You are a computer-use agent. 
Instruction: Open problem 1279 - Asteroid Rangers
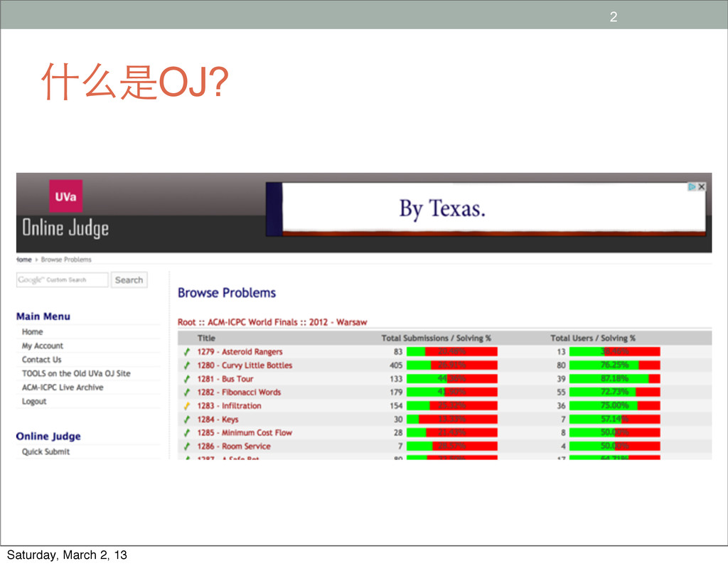coord(240,352)
